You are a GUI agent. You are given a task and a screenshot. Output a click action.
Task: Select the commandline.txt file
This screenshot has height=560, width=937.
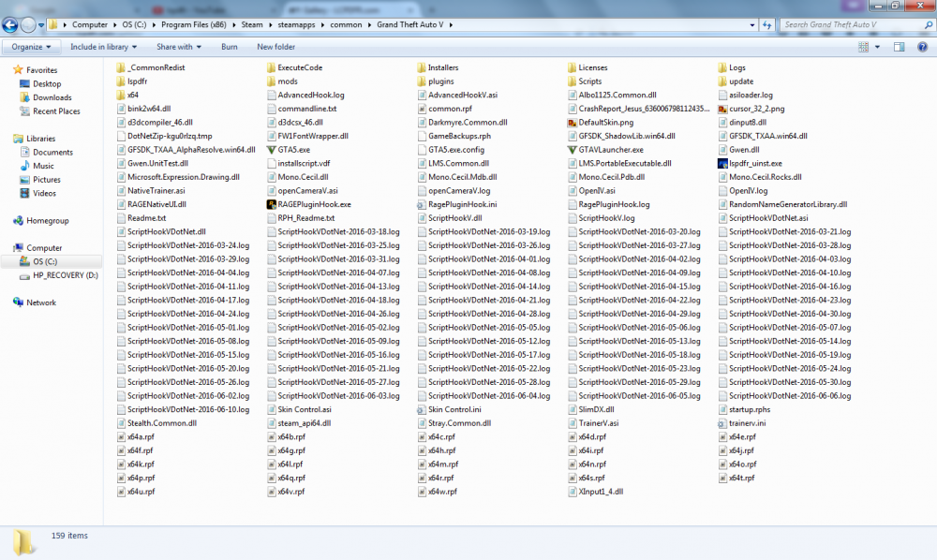[306, 109]
